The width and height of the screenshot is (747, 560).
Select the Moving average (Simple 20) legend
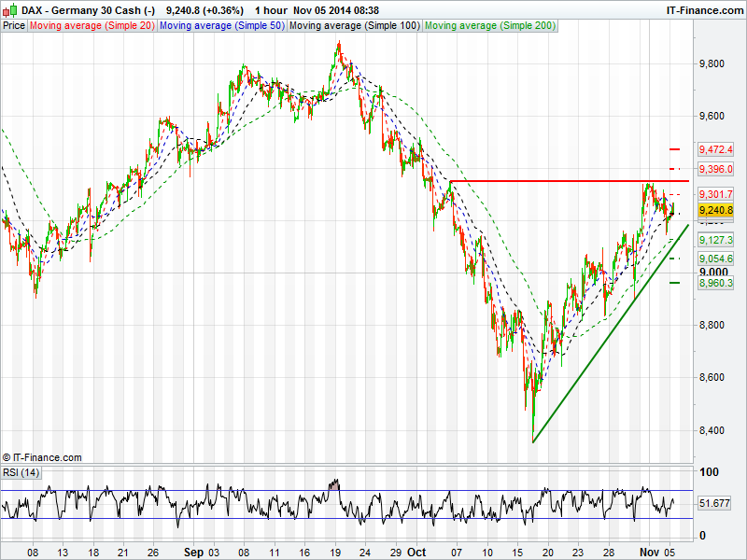click(x=92, y=26)
